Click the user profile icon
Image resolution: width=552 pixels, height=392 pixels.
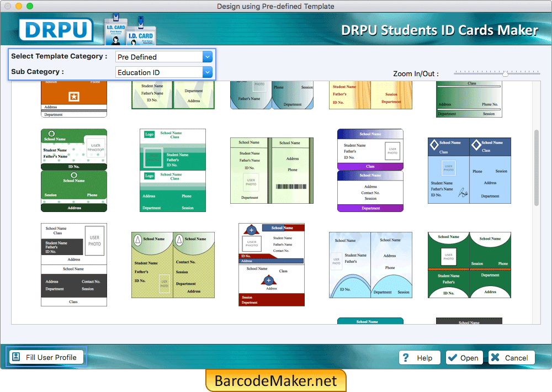[x=16, y=357]
